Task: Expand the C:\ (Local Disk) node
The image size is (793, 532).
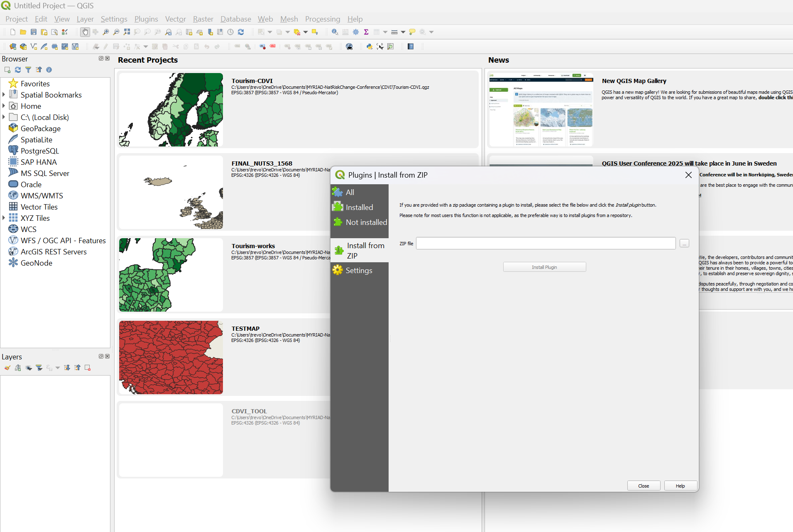Action: point(4,117)
